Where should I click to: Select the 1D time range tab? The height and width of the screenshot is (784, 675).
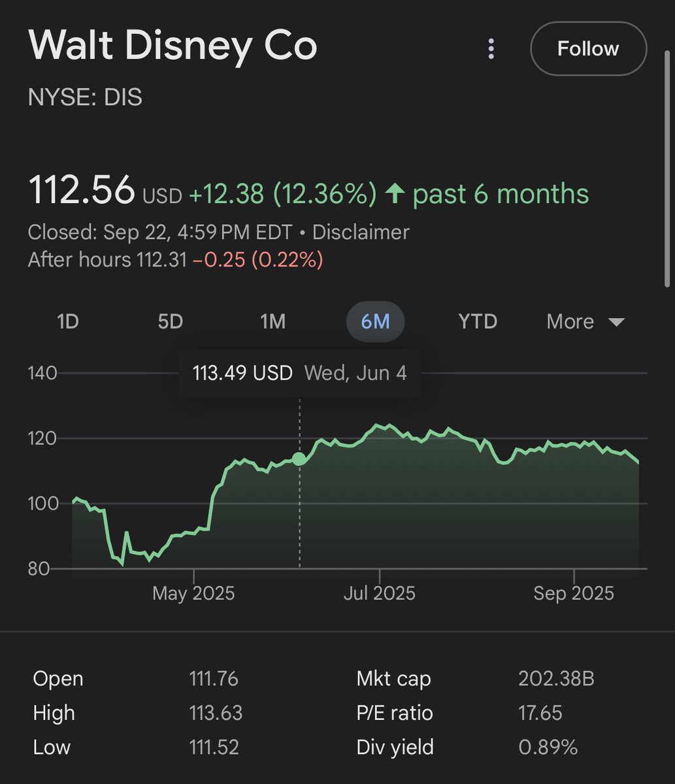68,321
